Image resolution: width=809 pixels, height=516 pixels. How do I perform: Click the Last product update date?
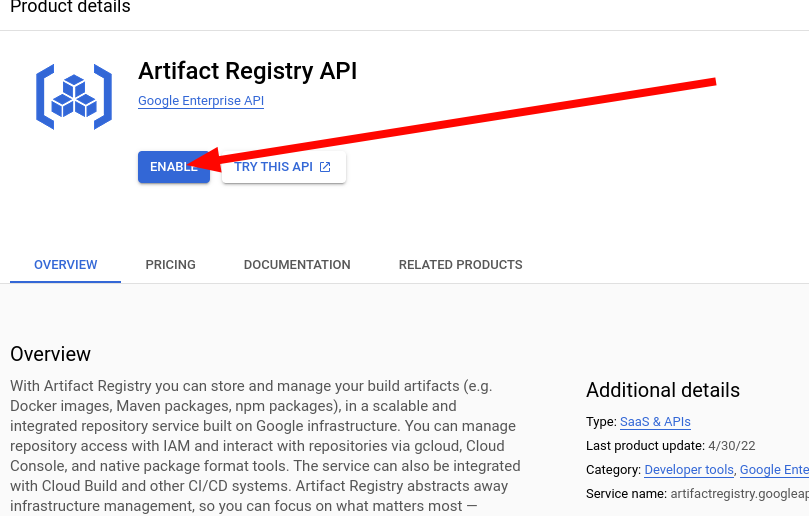(x=732, y=446)
